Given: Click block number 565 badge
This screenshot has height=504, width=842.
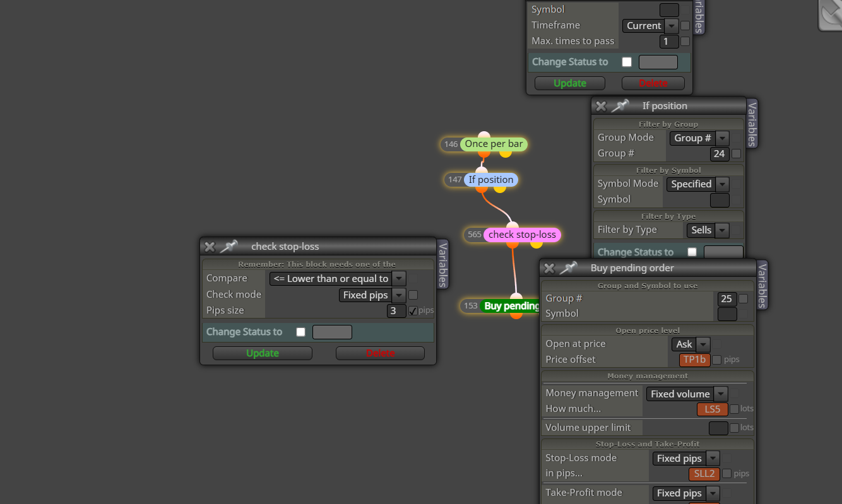Looking at the screenshot, I should pyautogui.click(x=475, y=235).
